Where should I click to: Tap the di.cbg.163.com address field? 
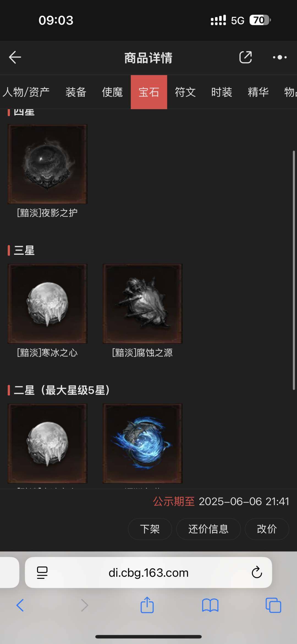[x=148, y=572]
